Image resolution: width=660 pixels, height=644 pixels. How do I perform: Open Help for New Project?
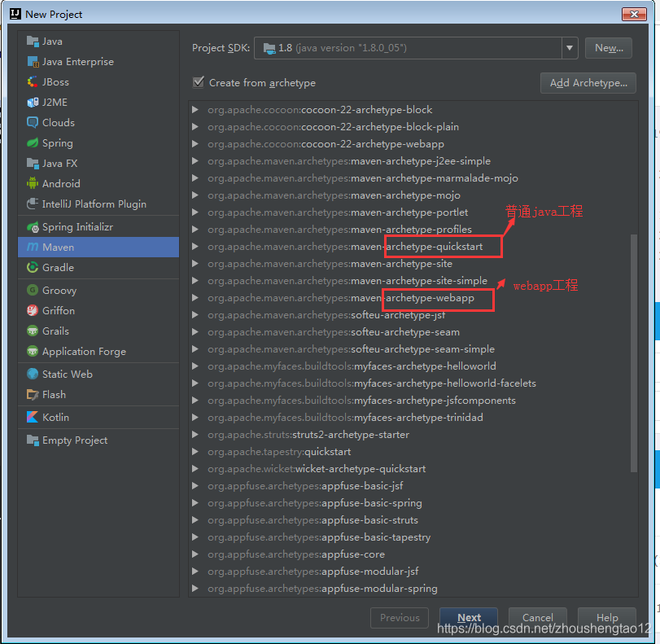click(x=606, y=617)
